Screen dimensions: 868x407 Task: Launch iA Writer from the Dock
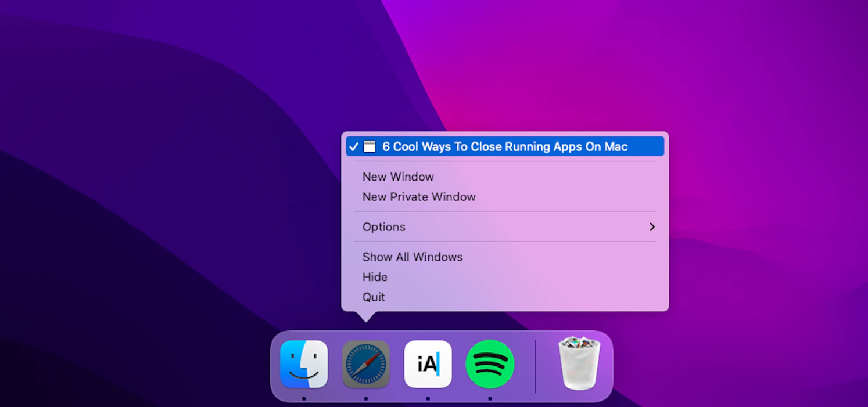coord(428,364)
